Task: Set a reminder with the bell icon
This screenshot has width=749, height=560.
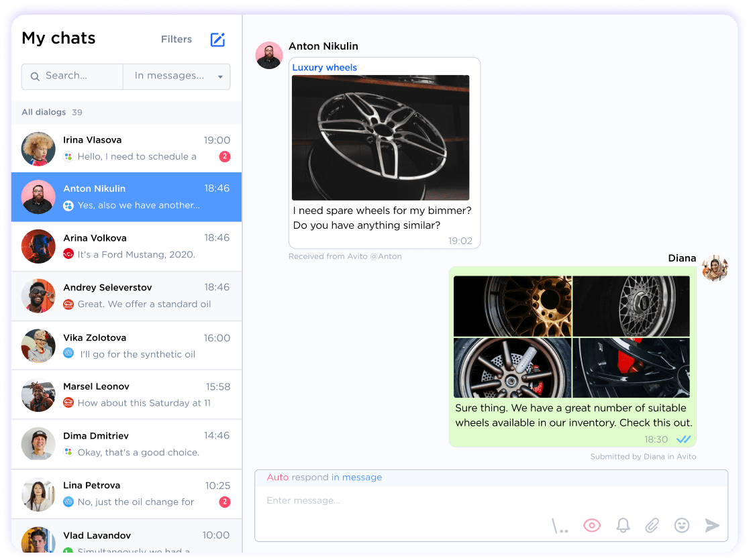Action: (622, 525)
